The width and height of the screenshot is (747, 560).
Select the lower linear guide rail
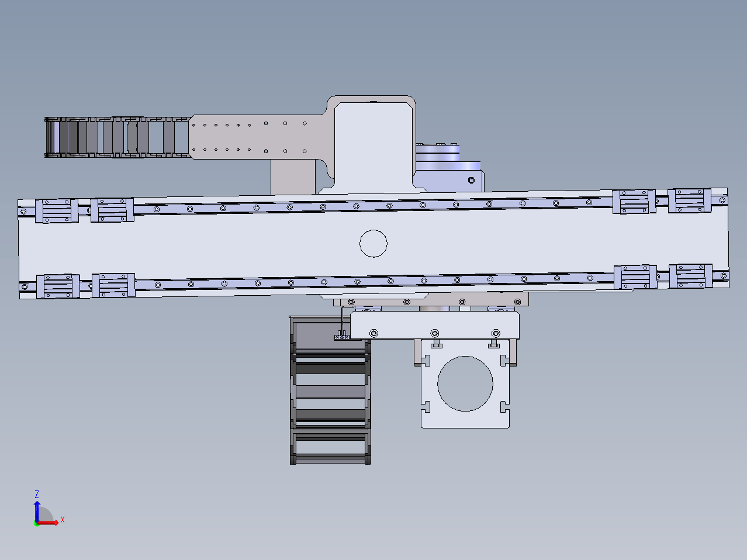pos(374,281)
